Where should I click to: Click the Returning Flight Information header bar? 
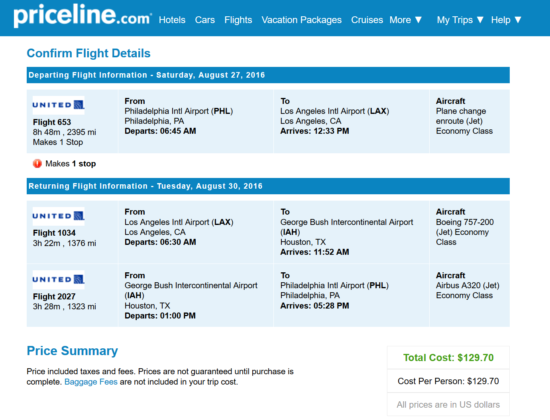tap(268, 186)
